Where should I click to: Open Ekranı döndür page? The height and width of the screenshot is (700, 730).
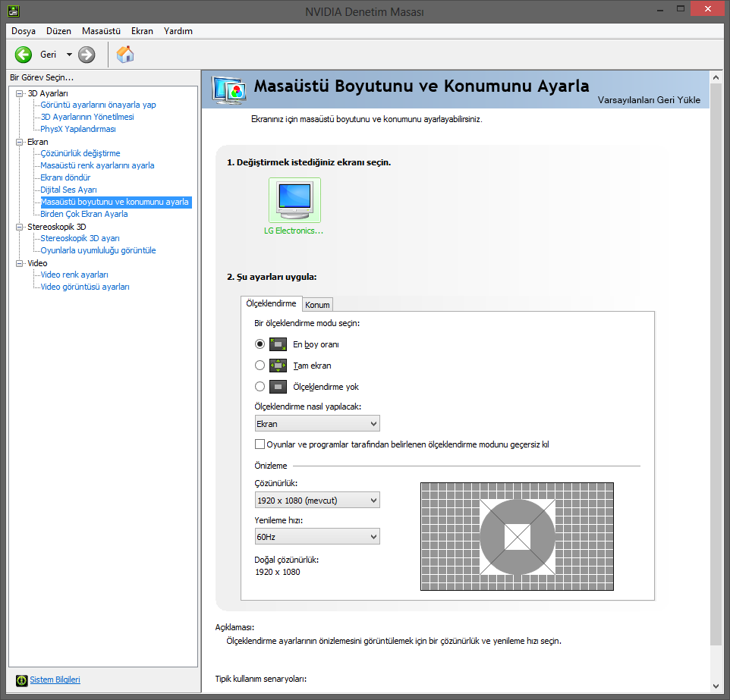point(65,177)
